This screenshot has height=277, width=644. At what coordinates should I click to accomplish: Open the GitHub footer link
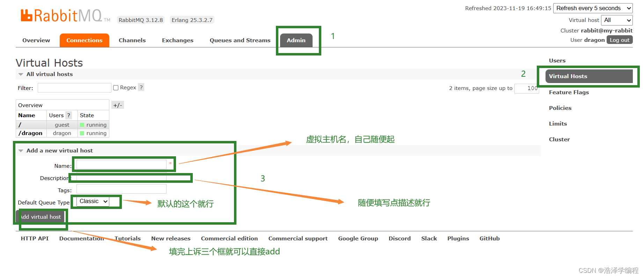pos(489,239)
